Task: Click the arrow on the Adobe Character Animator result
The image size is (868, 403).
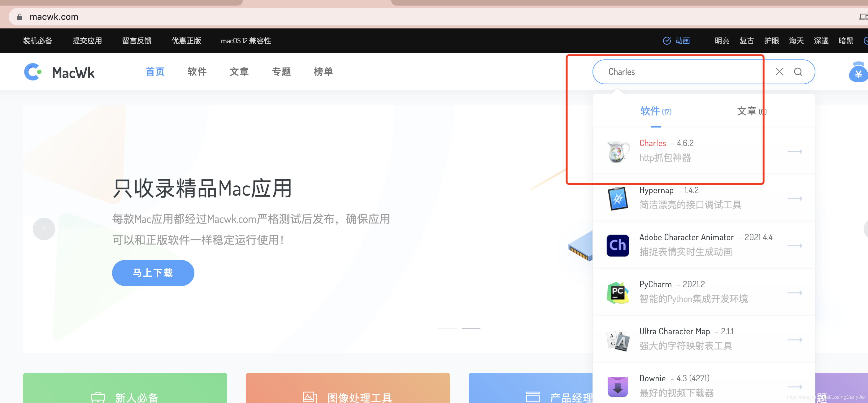Action: click(795, 246)
